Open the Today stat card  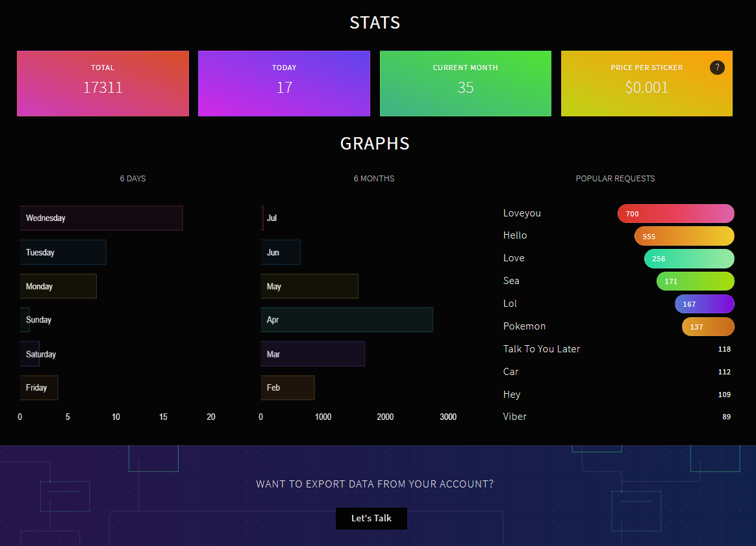point(284,83)
